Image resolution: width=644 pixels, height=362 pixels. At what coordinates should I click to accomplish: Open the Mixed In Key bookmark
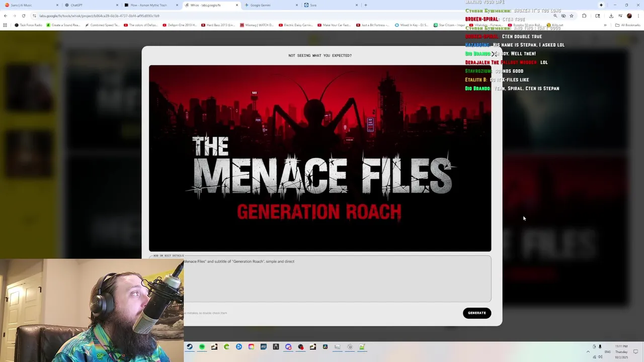coord(412,25)
